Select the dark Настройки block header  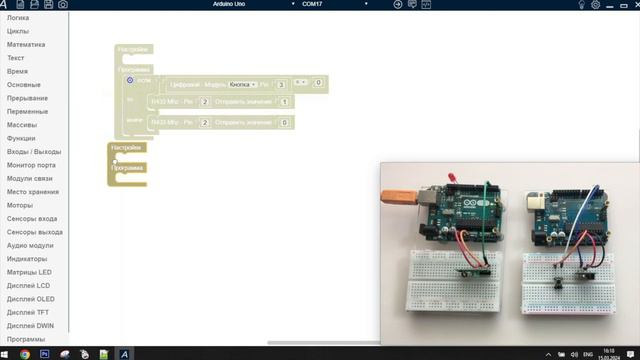[x=127, y=148]
